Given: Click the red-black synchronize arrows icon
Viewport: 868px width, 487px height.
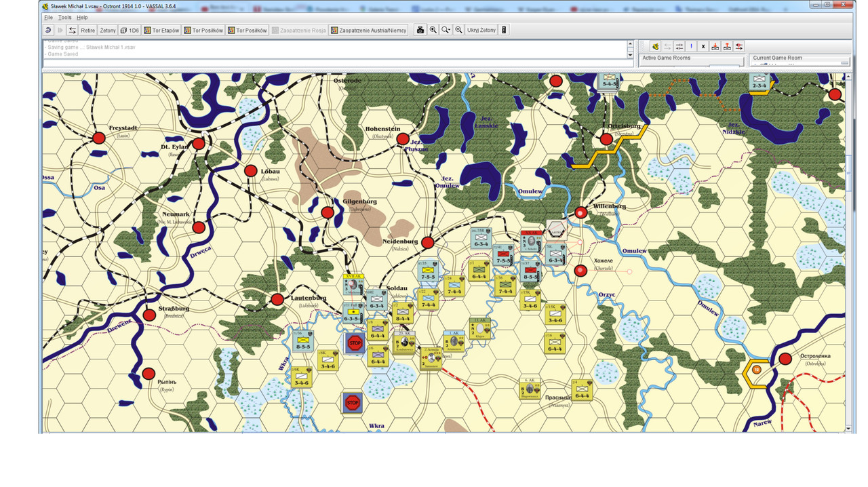Looking at the screenshot, I should [739, 47].
